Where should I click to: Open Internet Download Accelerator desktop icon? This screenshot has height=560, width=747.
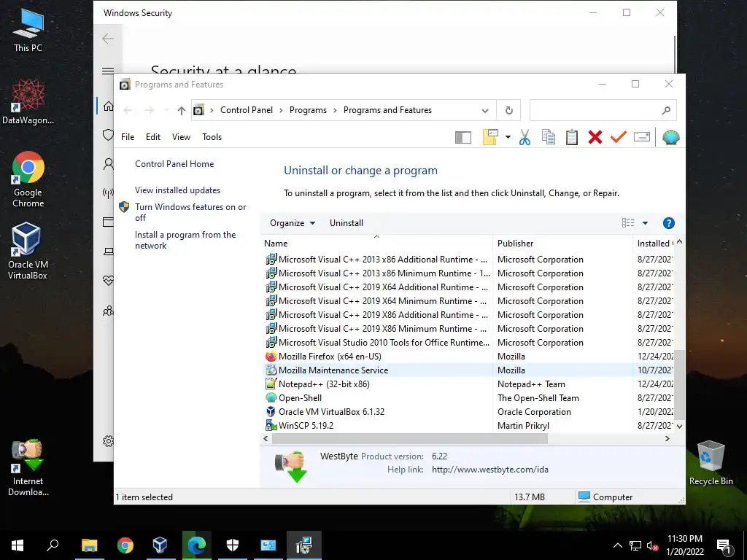(x=28, y=467)
